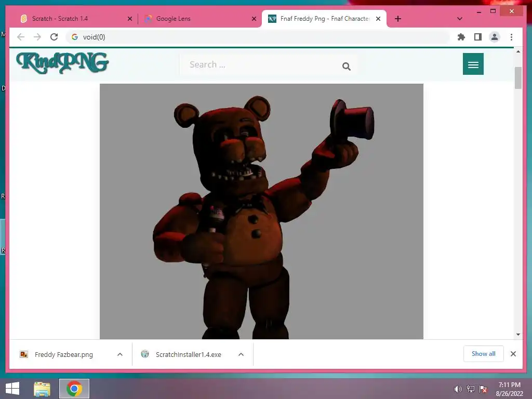Reload the current page
Viewport: 532px width, 399px height.
click(54, 37)
